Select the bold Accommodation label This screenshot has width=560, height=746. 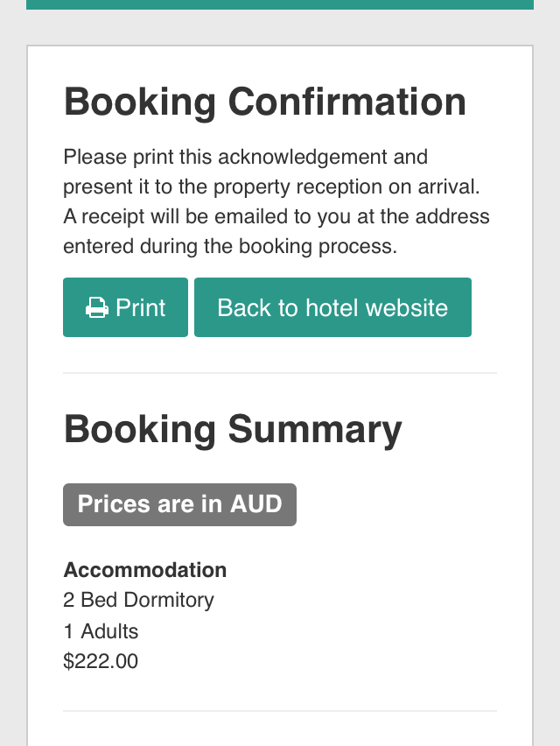coord(145,570)
